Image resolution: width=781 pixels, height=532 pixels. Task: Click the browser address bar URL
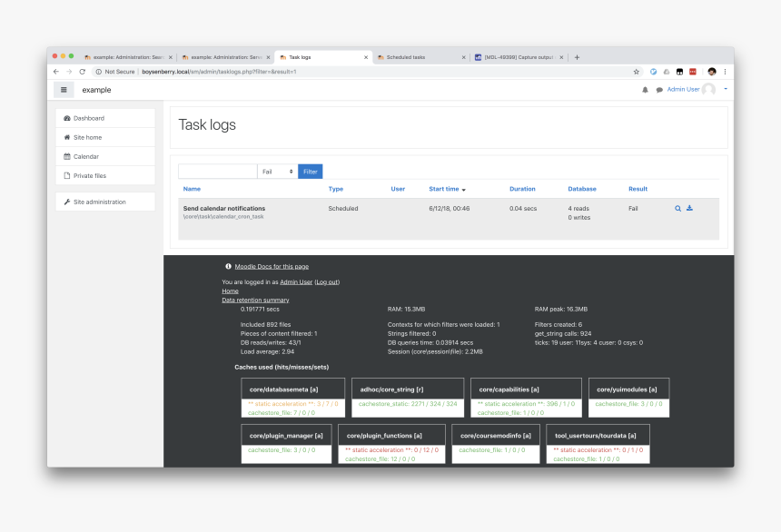[x=219, y=72]
